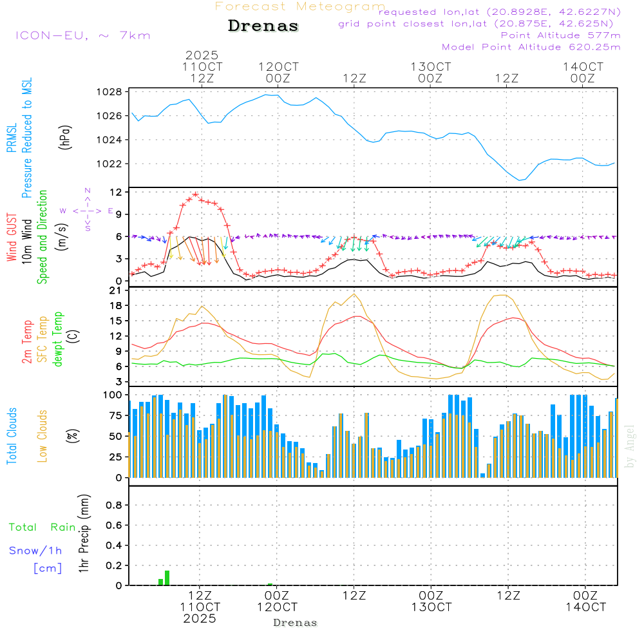644x644 pixels.
Task: Click the Snow/1h legend label
Action: (36, 551)
